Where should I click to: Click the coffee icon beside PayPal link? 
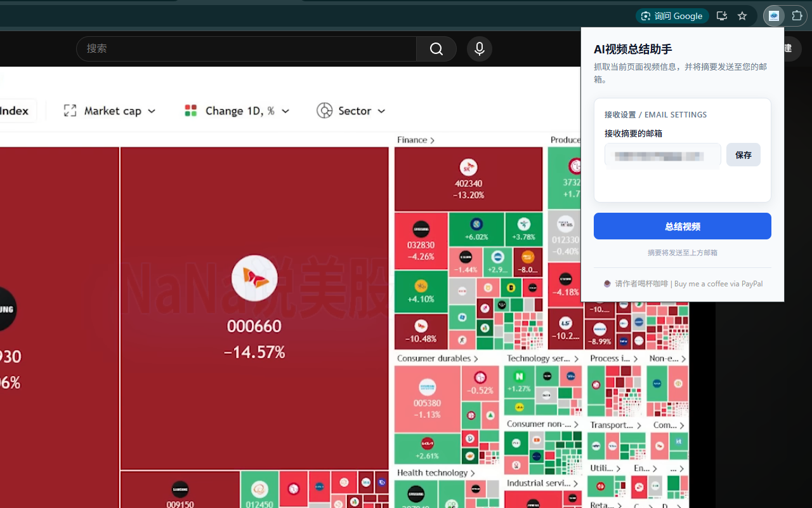607,284
